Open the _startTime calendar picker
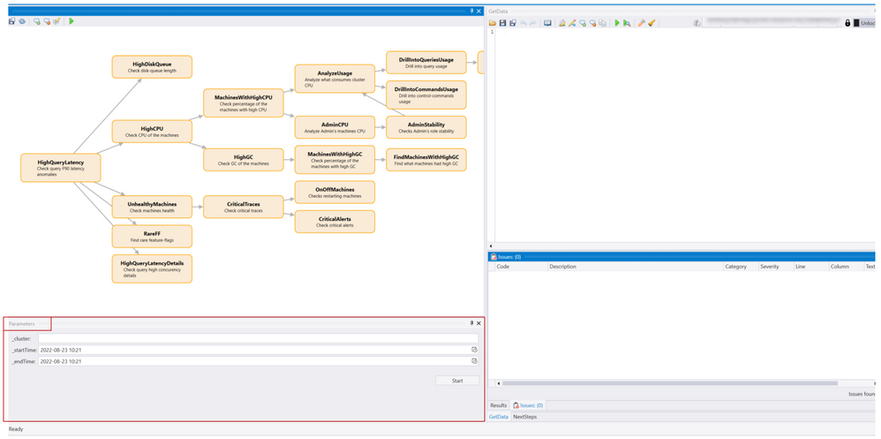 point(474,349)
